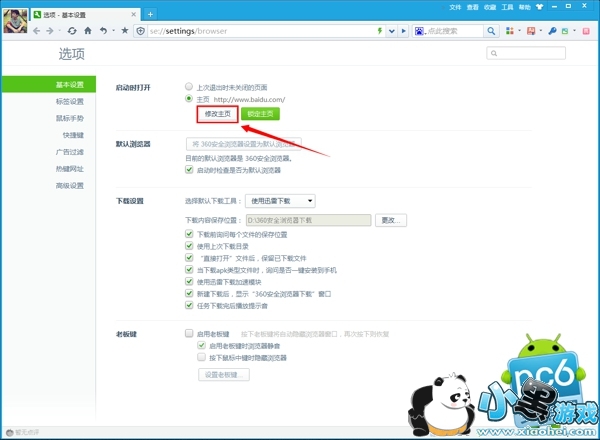Toggle 使用迅雷下载加速模块 checkbox

click(189, 281)
